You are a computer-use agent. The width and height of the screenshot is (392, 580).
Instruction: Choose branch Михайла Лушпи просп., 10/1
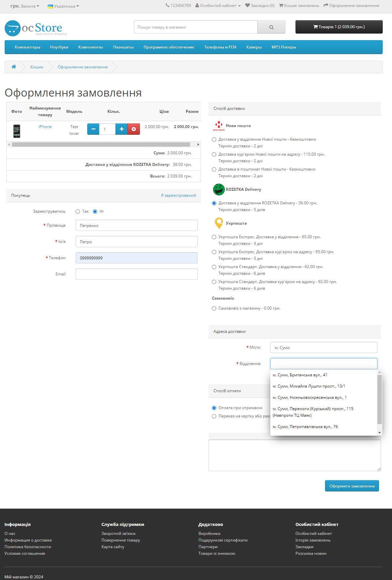[324, 386]
